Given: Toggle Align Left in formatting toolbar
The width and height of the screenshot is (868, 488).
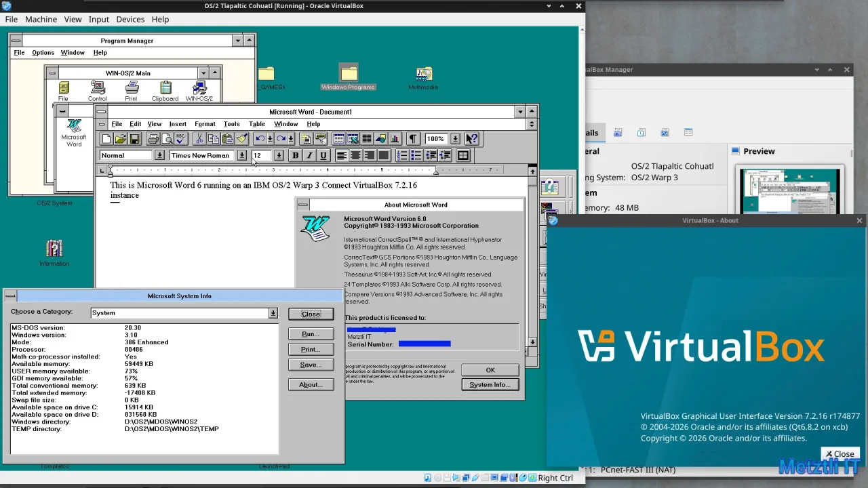Looking at the screenshot, I should pyautogui.click(x=342, y=155).
